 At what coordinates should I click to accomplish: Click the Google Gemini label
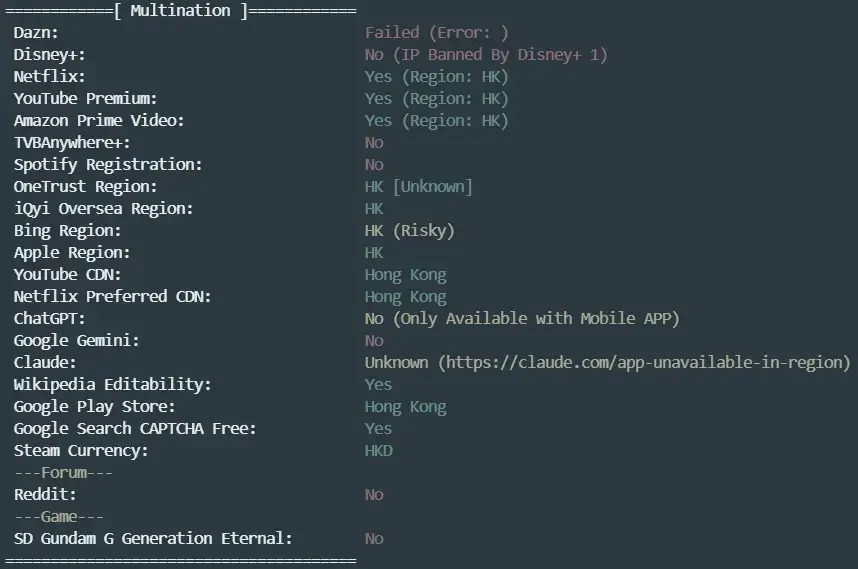point(76,341)
